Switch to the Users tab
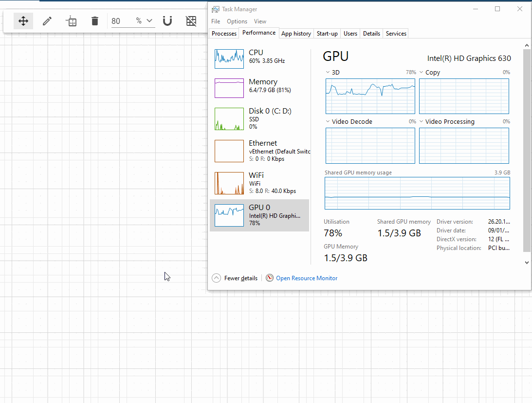The image size is (532, 403). (x=350, y=34)
